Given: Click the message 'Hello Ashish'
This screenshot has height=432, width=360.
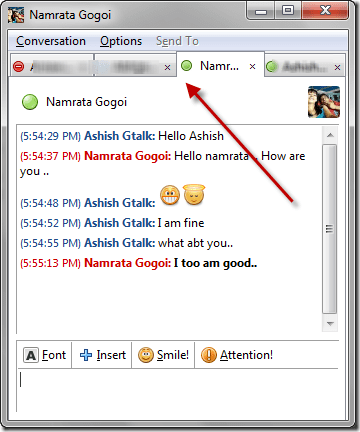Looking at the screenshot, I should tap(191, 136).
